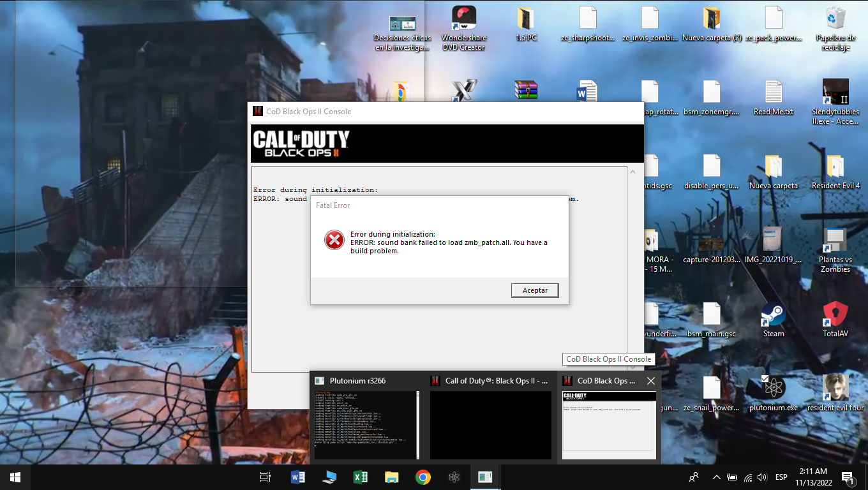The image size is (868, 490).
Task: Open the TotalAV desktop shortcut
Action: pyautogui.click(x=835, y=320)
